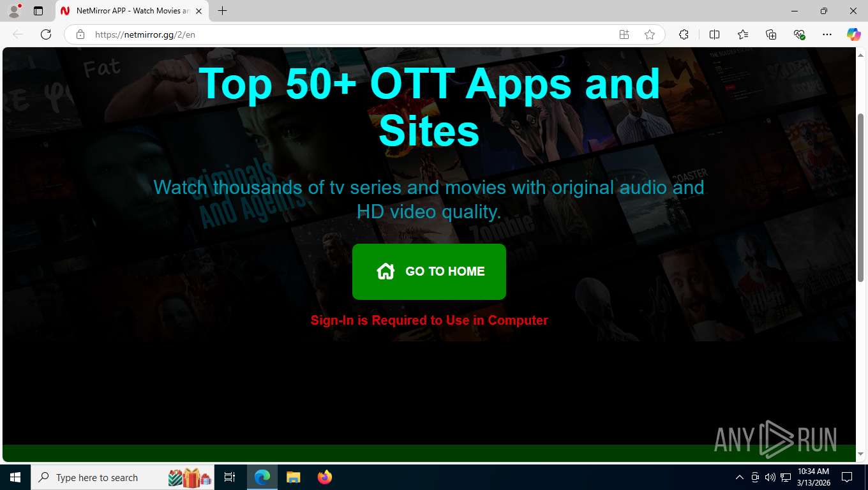Click the 'Top 50+ OTT Apps and Sites' heading
868x490 pixels.
point(429,107)
